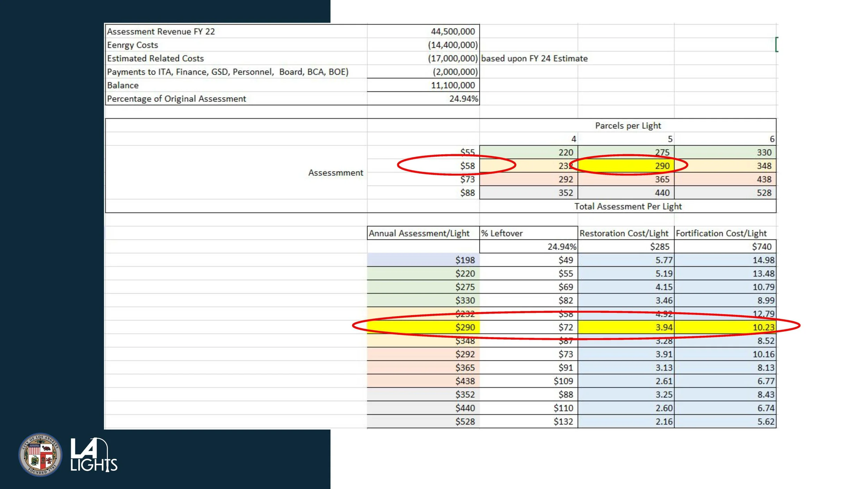Click the $285 restoration cost cell
The width and height of the screenshot is (868, 489).
[626, 246]
